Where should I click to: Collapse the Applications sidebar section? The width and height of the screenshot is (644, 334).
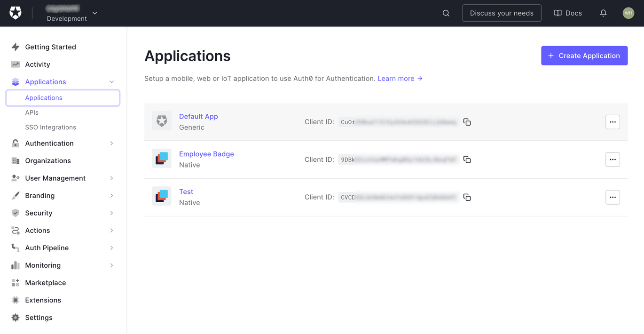click(111, 82)
